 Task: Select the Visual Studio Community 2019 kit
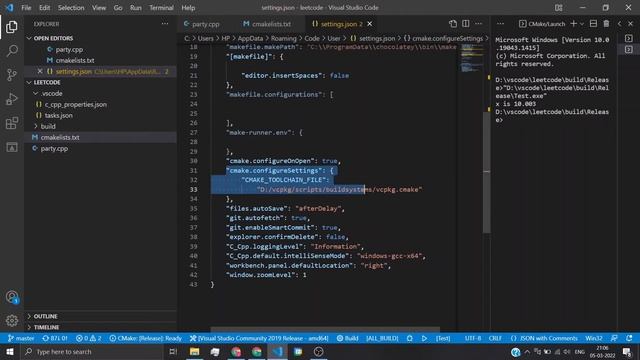pyautogui.click(x=259, y=338)
